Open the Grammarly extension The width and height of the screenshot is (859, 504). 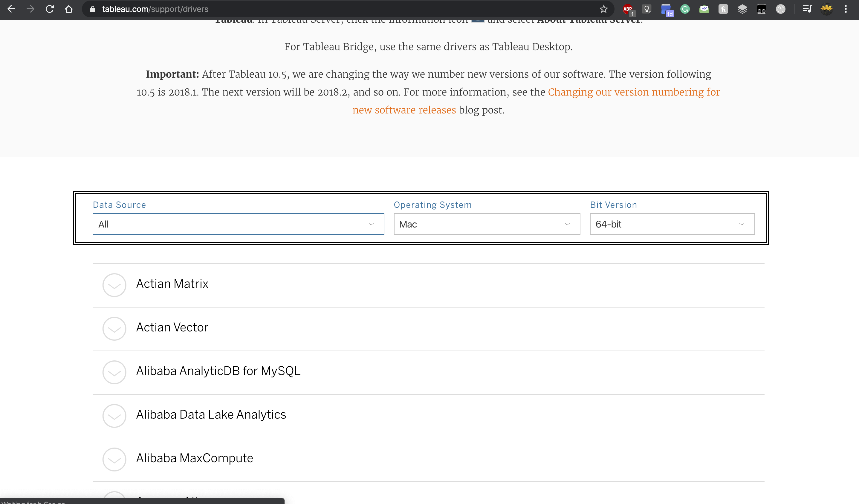pos(685,9)
